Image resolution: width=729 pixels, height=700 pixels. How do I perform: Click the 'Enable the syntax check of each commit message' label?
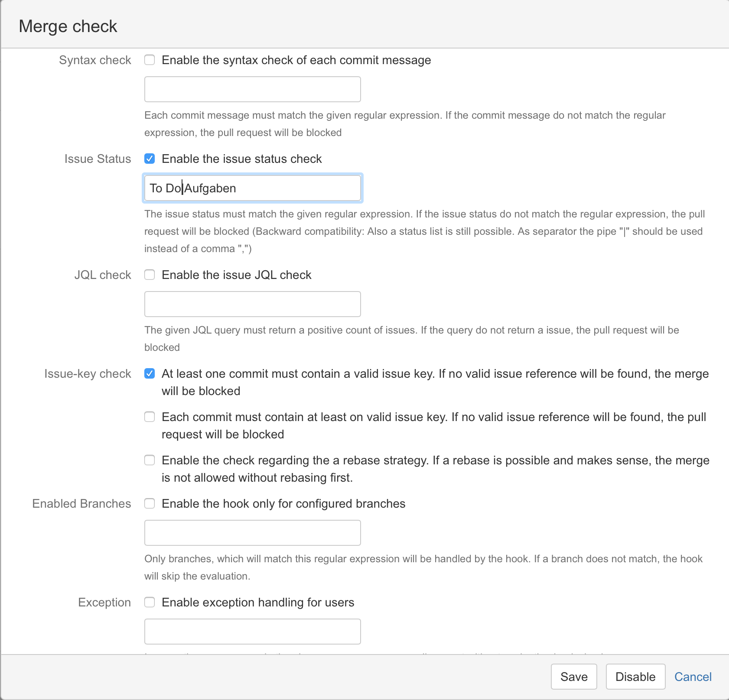296,60
